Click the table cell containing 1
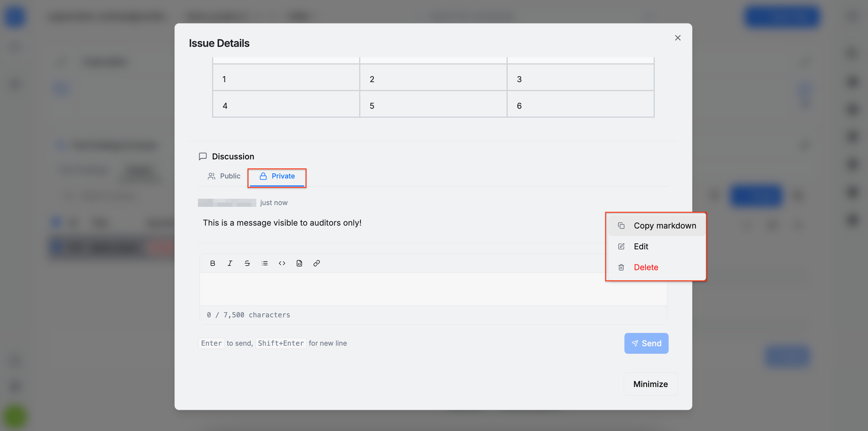Screen dimensions: 868x431 tap(286, 79)
